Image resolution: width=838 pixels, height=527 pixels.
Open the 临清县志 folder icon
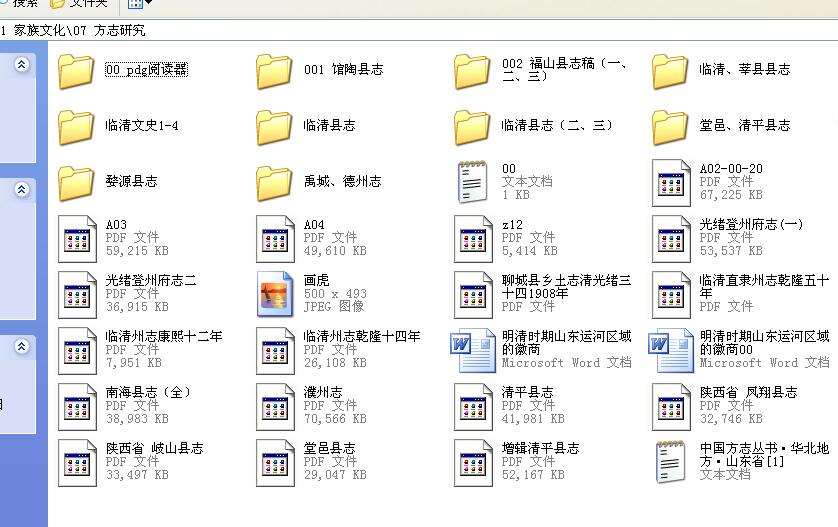tap(274, 126)
